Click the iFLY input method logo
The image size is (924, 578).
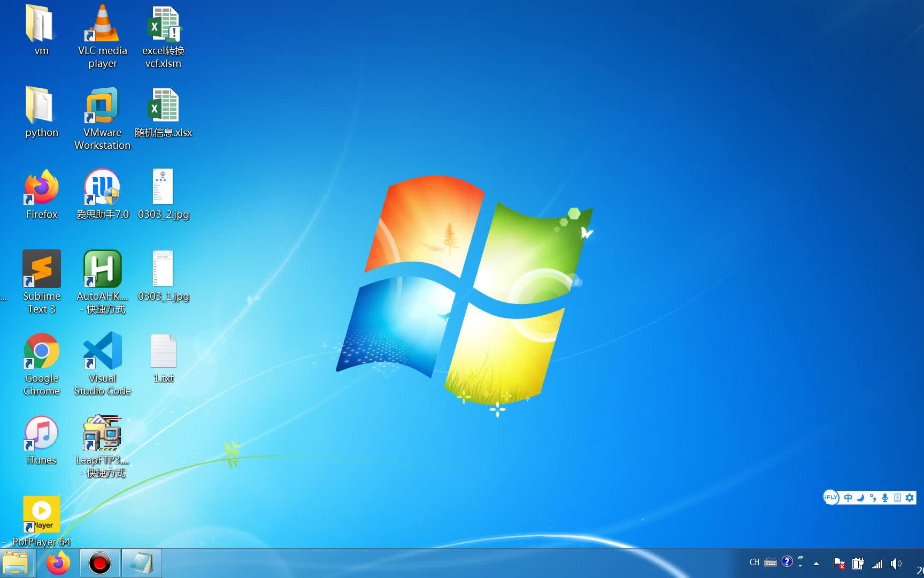830,497
